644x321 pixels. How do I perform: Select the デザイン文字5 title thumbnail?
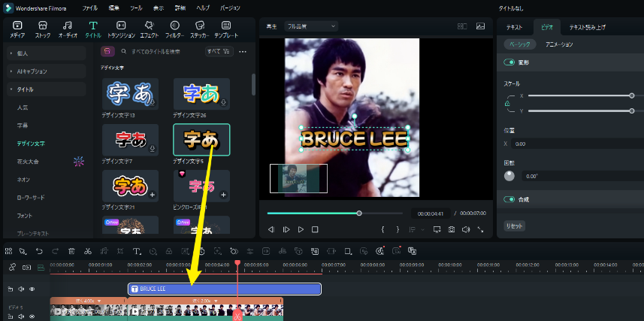[x=201, y=140]
